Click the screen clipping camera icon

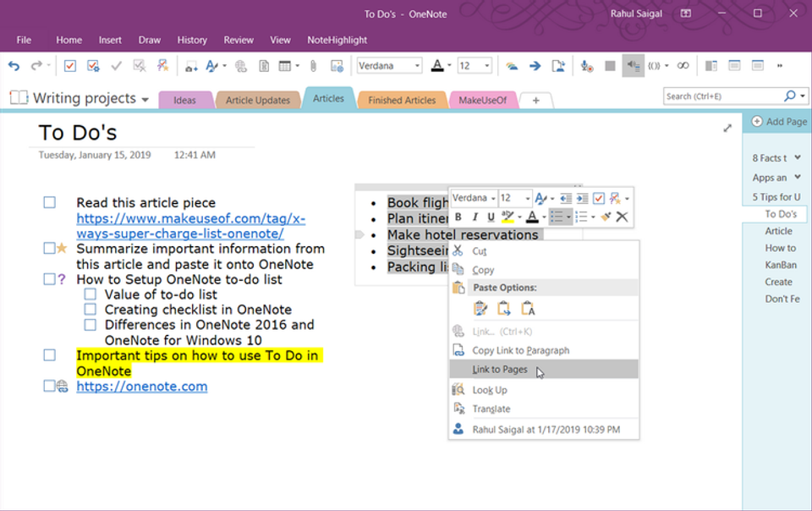point(191,66)
